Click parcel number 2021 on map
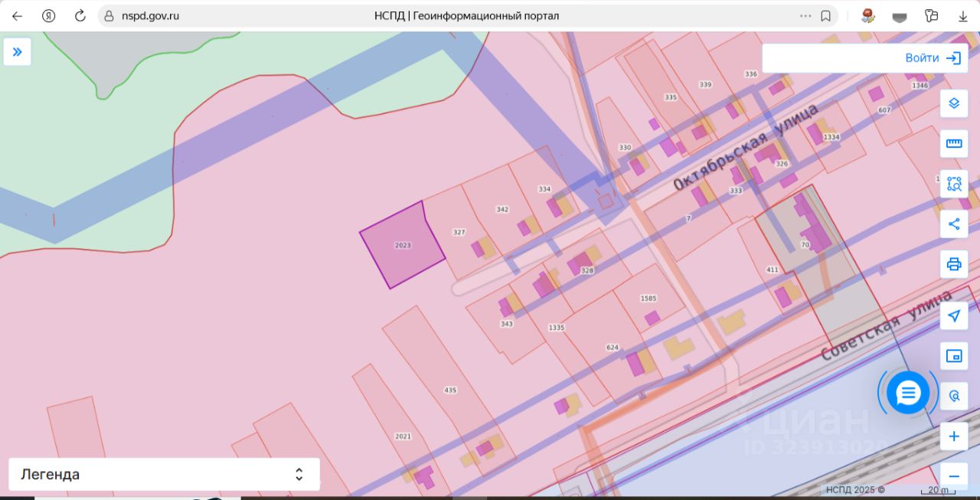 pos(403,436)
